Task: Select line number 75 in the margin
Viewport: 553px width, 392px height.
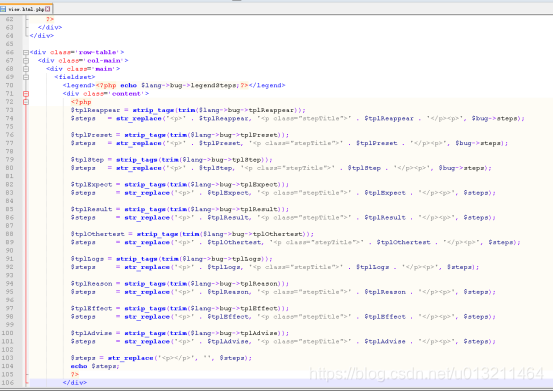Action: tap(10, 126)
